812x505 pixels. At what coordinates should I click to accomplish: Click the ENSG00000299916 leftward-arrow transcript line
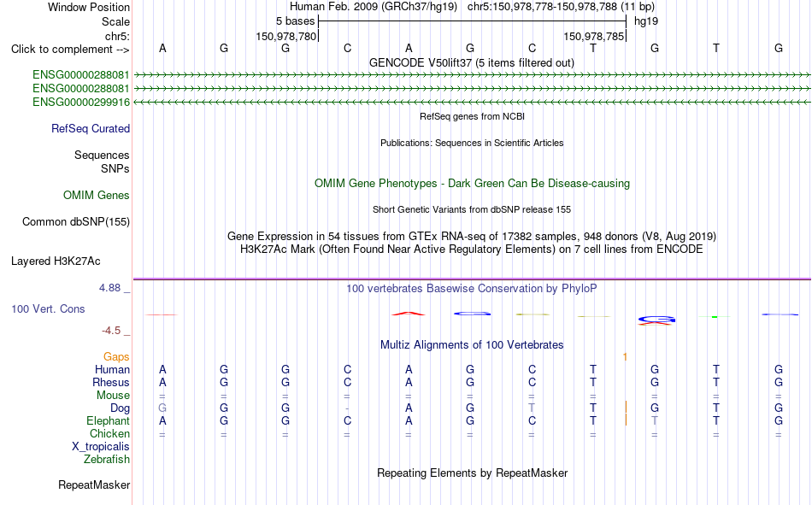472,102
